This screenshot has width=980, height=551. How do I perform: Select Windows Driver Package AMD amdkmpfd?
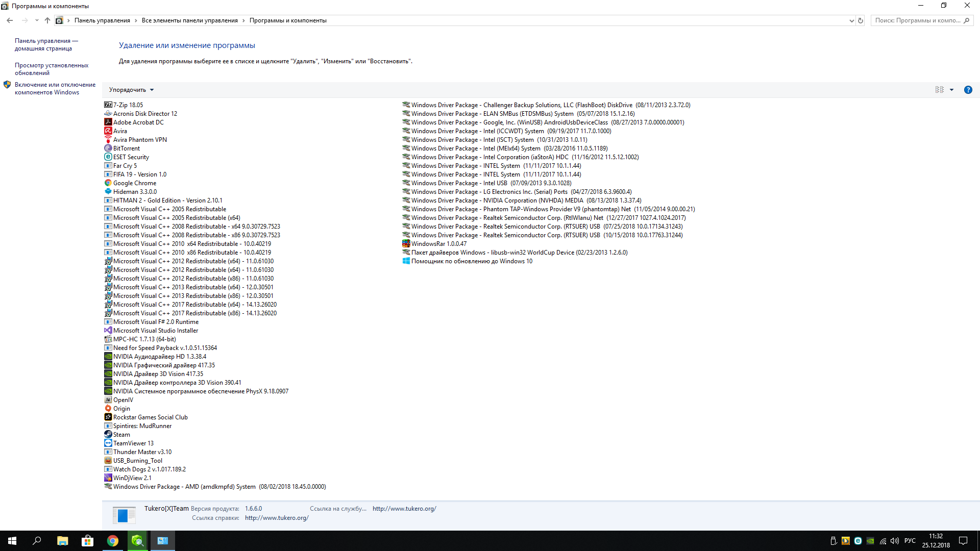[219, 487]
